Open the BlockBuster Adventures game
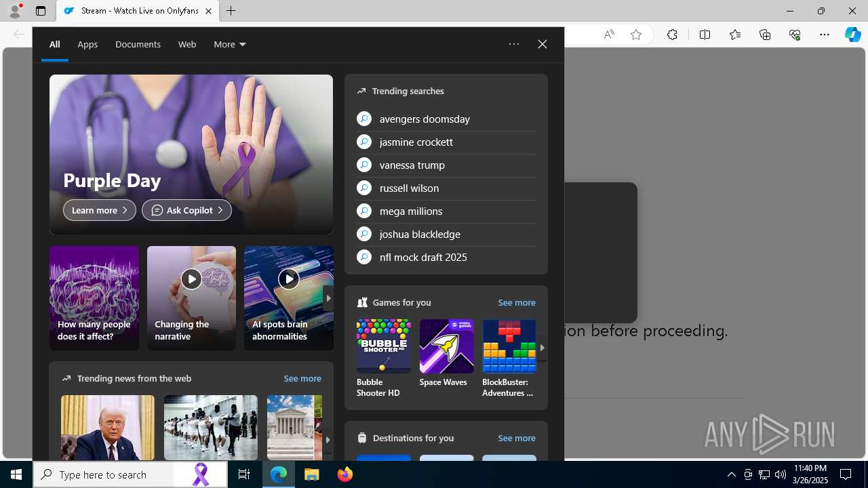The width and height of the screenshot is (868, 488). (x=509, y=359)
